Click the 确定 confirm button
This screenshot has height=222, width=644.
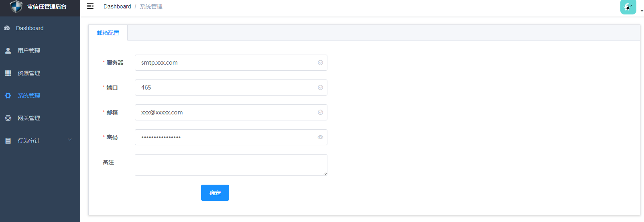(215, 193)
